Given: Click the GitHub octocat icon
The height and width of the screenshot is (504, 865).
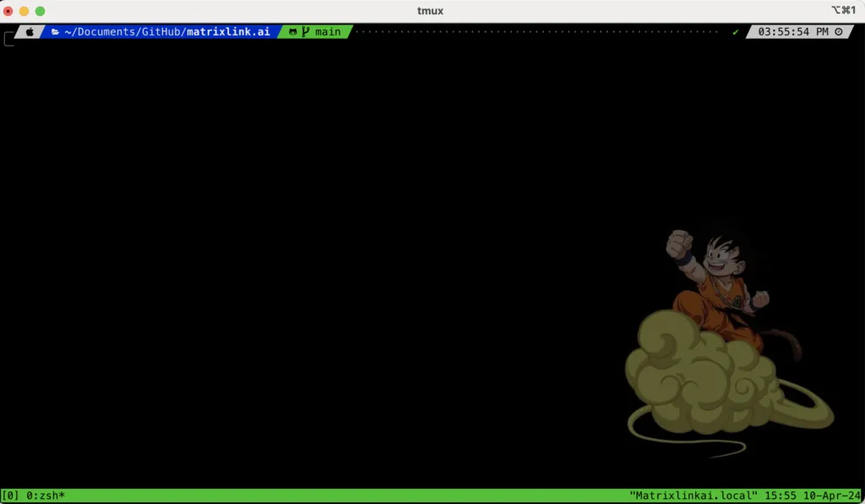Looking at the screenshot, I should pos(292,32).
